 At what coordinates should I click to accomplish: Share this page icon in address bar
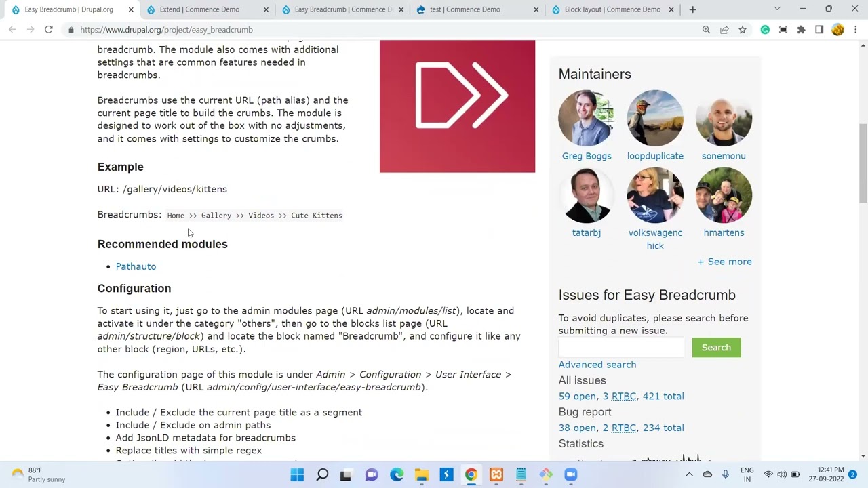[724, 30]
